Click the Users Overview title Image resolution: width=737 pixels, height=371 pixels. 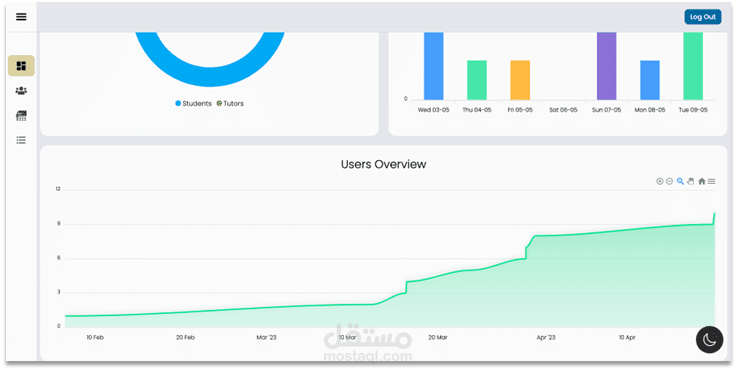[x=384, y=165]
